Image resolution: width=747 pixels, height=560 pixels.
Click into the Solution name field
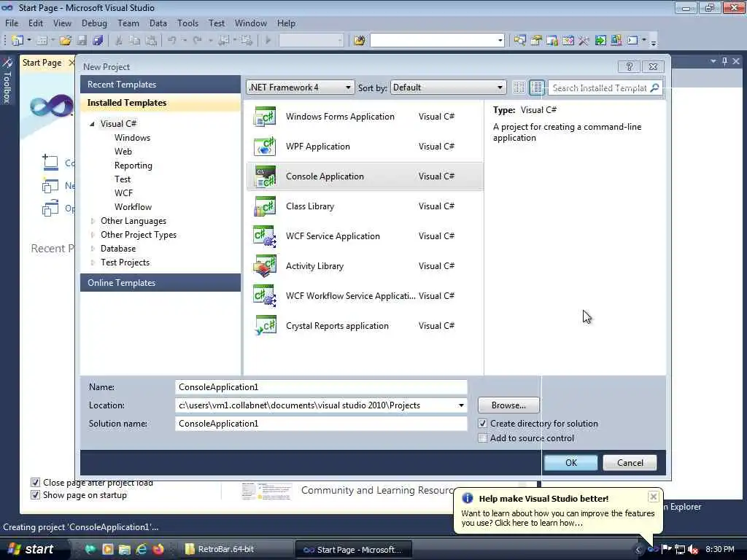click(321, 424)
